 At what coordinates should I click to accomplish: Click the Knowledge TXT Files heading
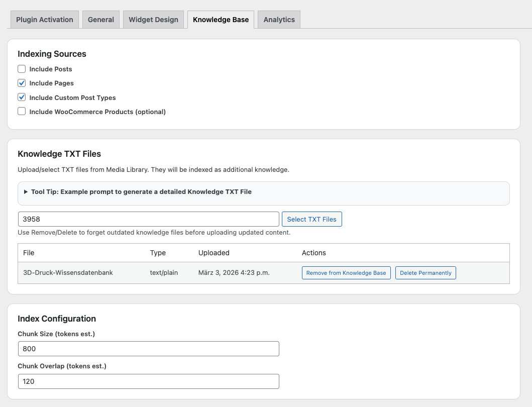click(x=59, y=154)
